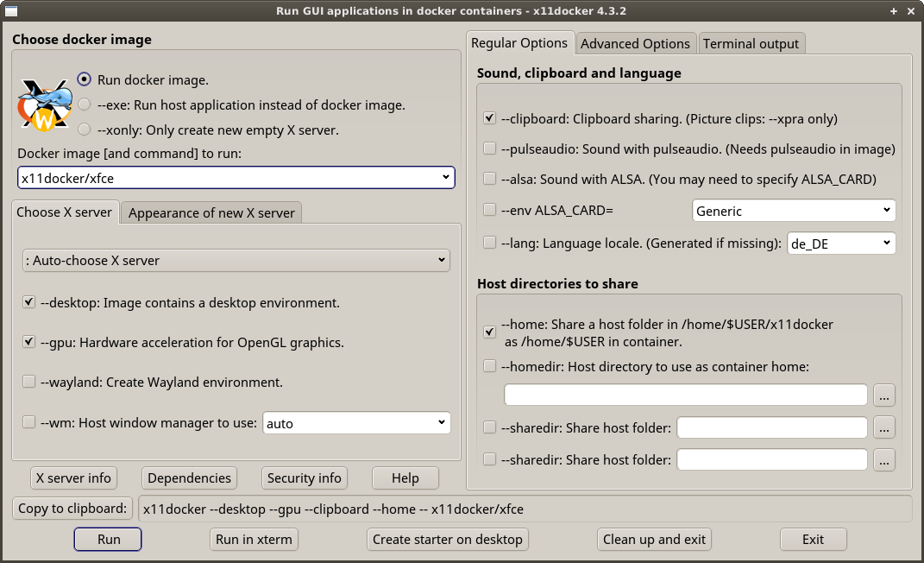The width and height of the screenshot is (924, 563).
Task: Enable --wm host window manager checkbox
Action: (x=28, y=422)
